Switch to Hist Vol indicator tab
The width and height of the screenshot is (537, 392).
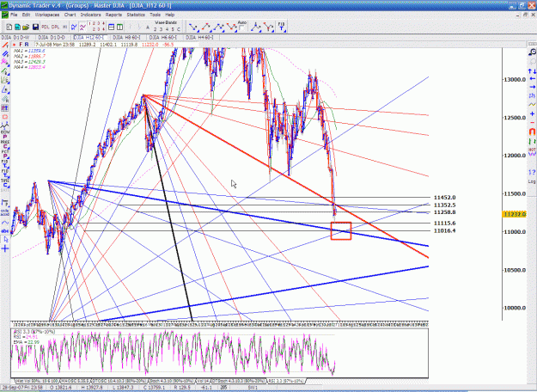pos(37,381)
